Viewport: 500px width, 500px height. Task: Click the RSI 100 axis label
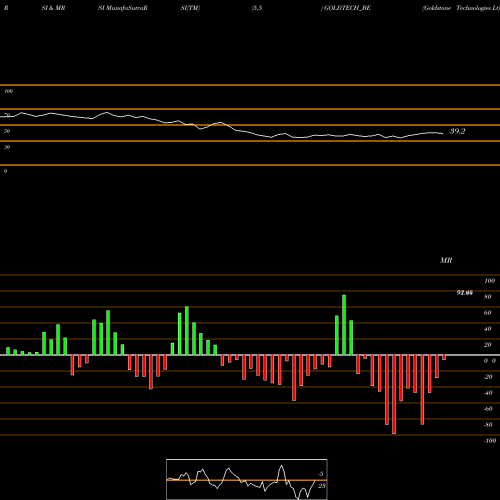point(8,91)
